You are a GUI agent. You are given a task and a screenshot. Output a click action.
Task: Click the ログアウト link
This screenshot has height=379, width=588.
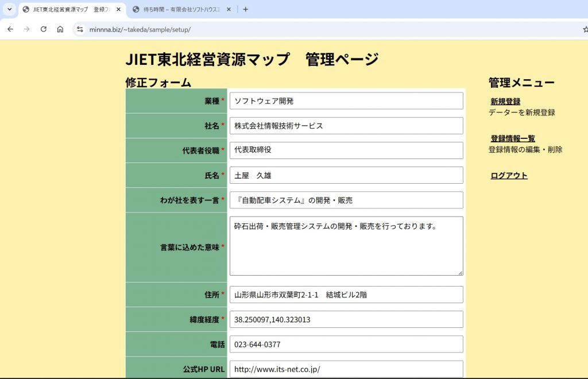click(x=509, y=176)
